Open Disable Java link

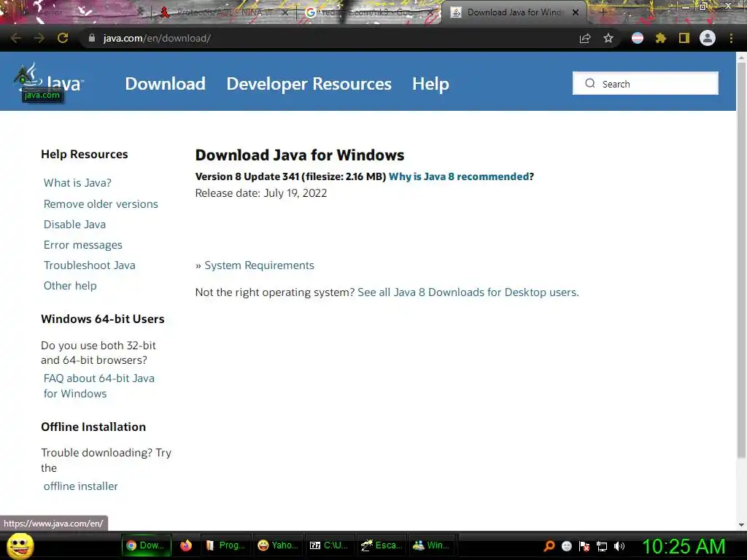coord(74,225)
